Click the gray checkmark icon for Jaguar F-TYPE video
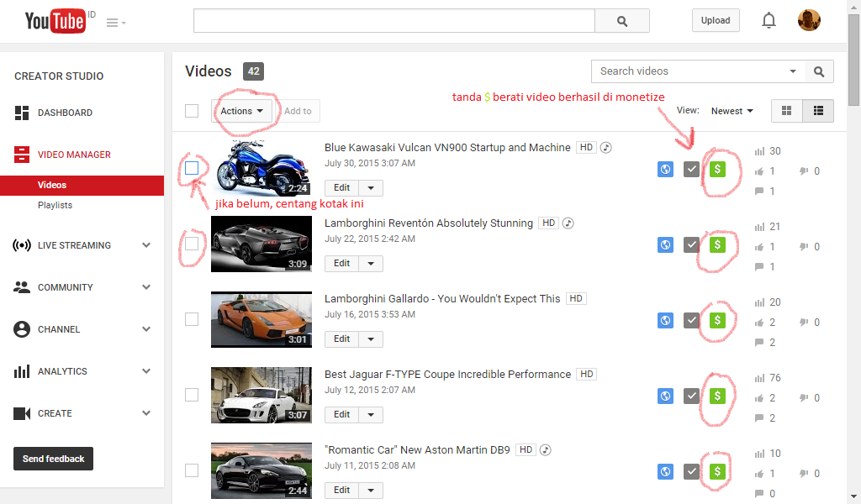This screenshot has height=504, width=861. coord(691,396)
